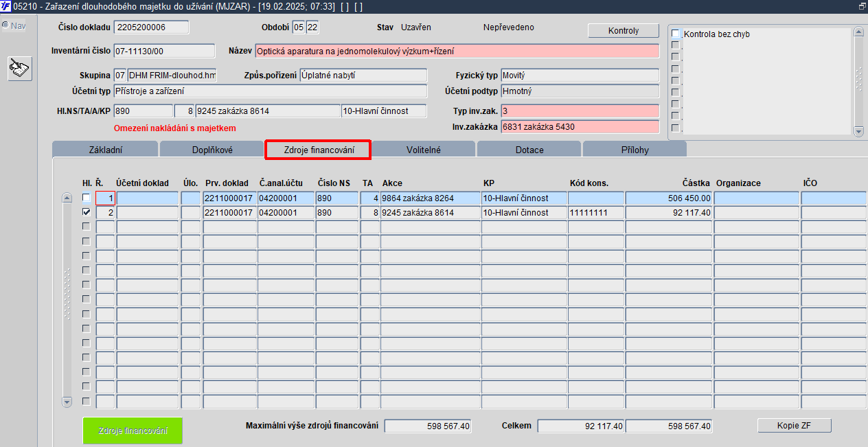
Task: Click the Částka column header
Action: pos(696,183)
